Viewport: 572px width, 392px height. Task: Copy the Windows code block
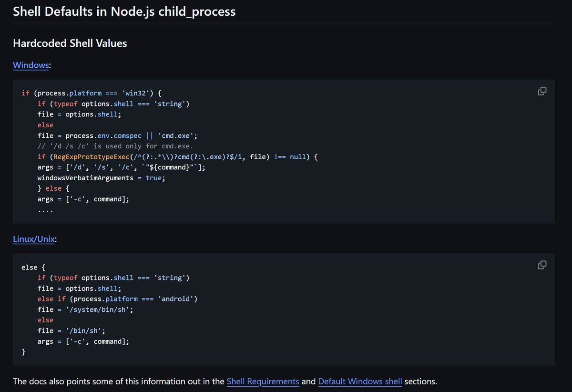click(x=542, y=91)
